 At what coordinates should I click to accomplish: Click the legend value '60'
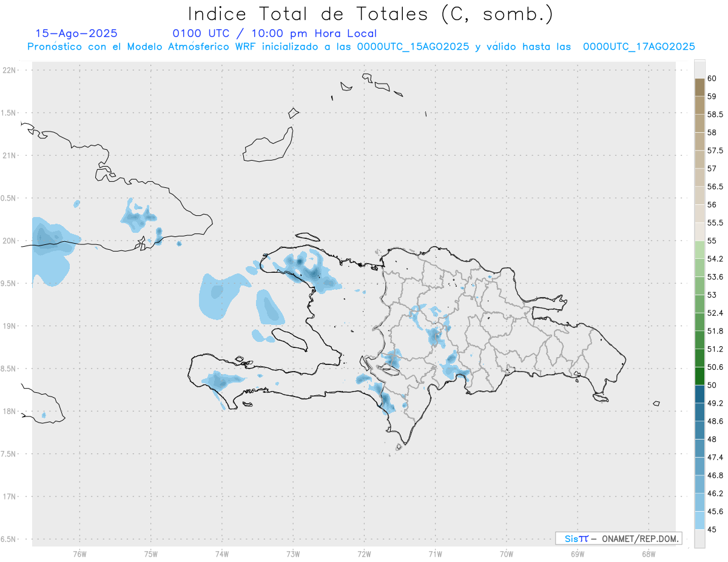tap(712, 78)
